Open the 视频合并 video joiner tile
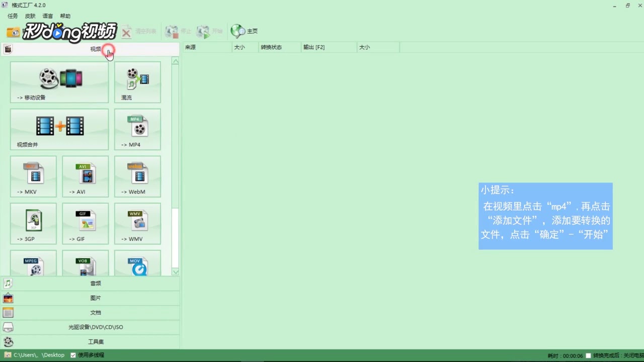 tap(59, 129)
